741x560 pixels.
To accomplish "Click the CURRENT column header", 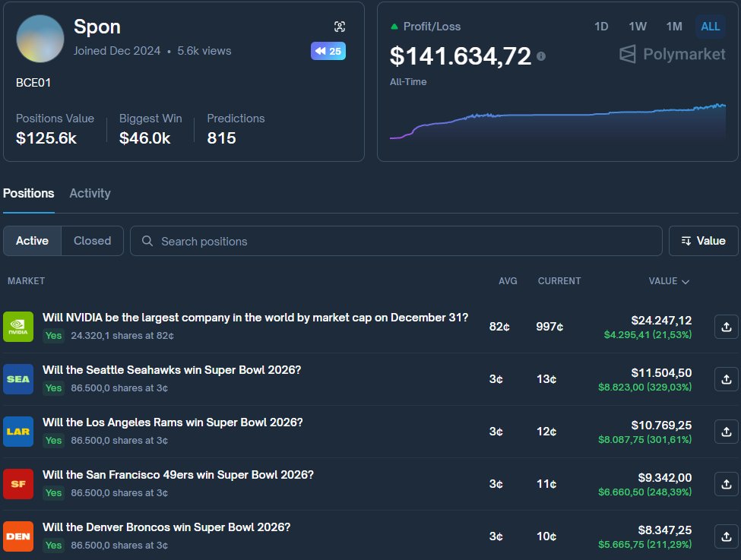I will point(559,281).
